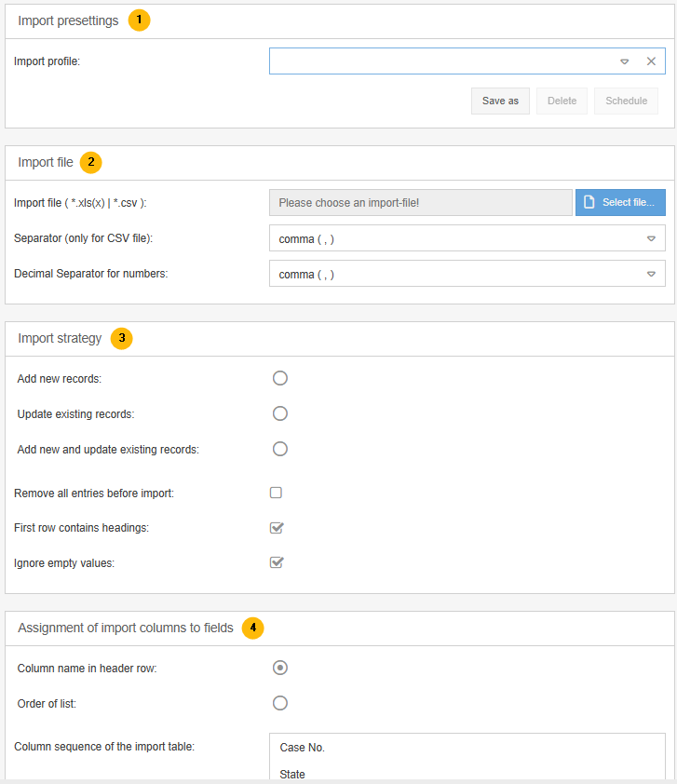677x784 pixels.
Task: Click step 3 badge beside Import strategy
Action: tap(121, 339)
